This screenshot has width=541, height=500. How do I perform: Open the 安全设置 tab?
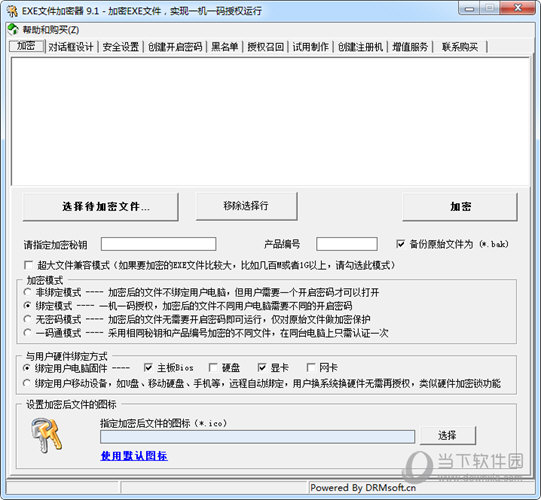(121, 47)
